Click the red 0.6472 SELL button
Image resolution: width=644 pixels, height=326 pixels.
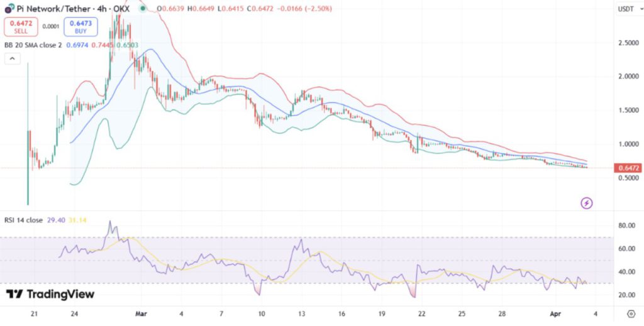[x=21, y=27]
